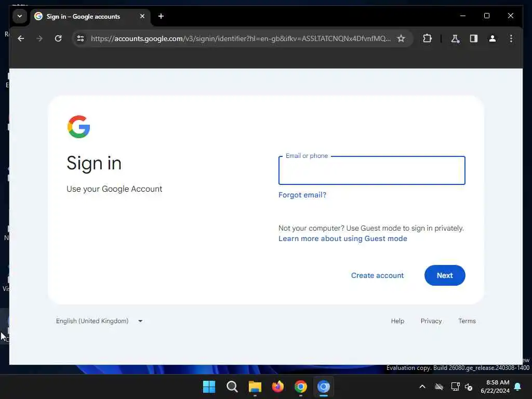Open Chrome three-dot menu
The width and height of the screenshot is (532, 399).
[511, 38]
